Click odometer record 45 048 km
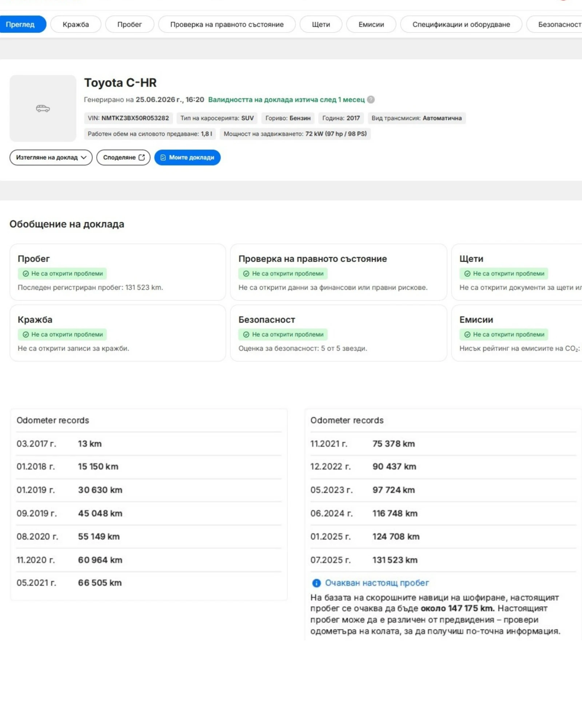The height and width of the screenshot is (728, 582). [x=149, y=513]
